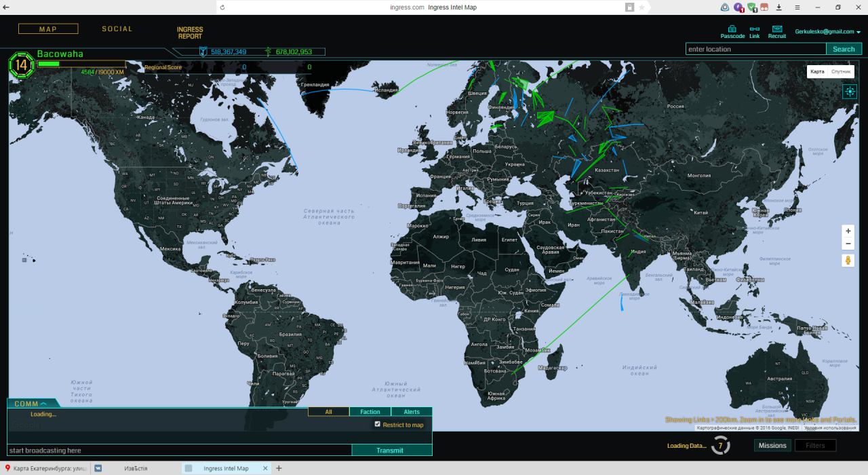Open the browser downloads icon
The height and width of the screenshot is (475, 868).
coord(778,7)
